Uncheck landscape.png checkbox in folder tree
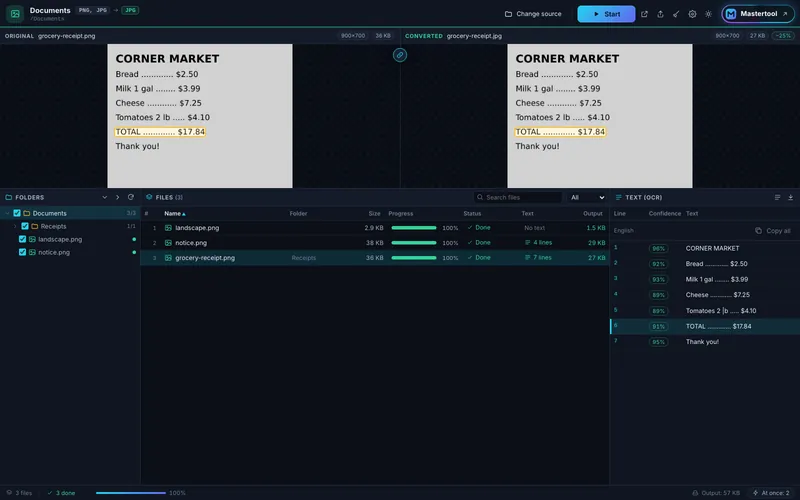Screen dimensions: 800x500 point(22,239)
